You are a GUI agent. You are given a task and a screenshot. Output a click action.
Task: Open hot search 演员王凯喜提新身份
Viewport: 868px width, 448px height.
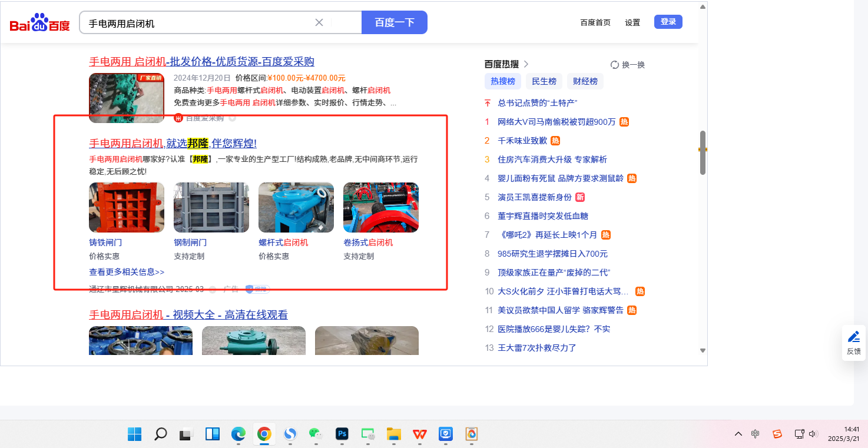pyautogui.click(x=535, y=197)
